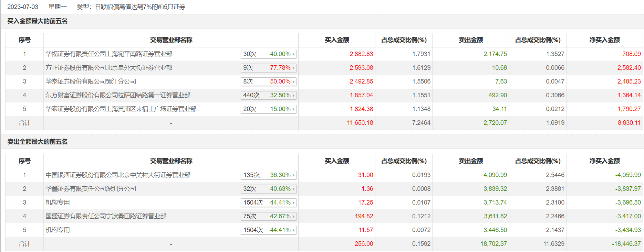
Task: Open 华泰证券上海黄浦区来福士广场证券营业部 link
Action: pos(121,109)
